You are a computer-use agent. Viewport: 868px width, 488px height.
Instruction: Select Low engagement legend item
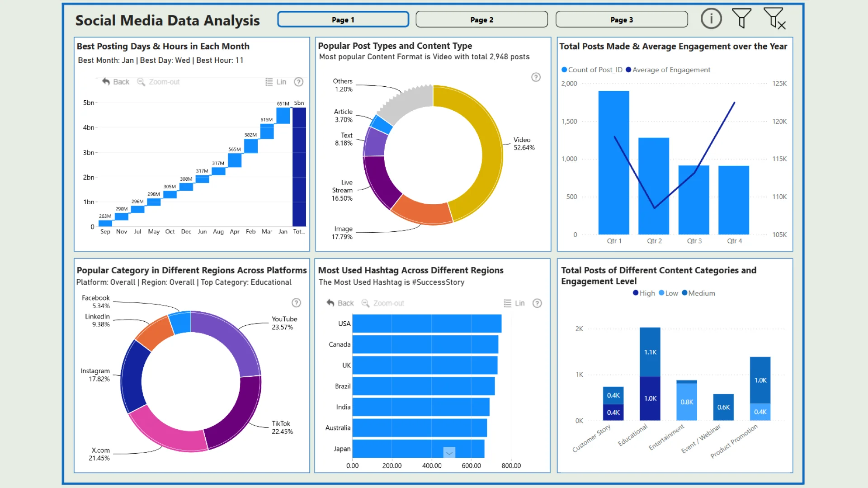[668, 293]
